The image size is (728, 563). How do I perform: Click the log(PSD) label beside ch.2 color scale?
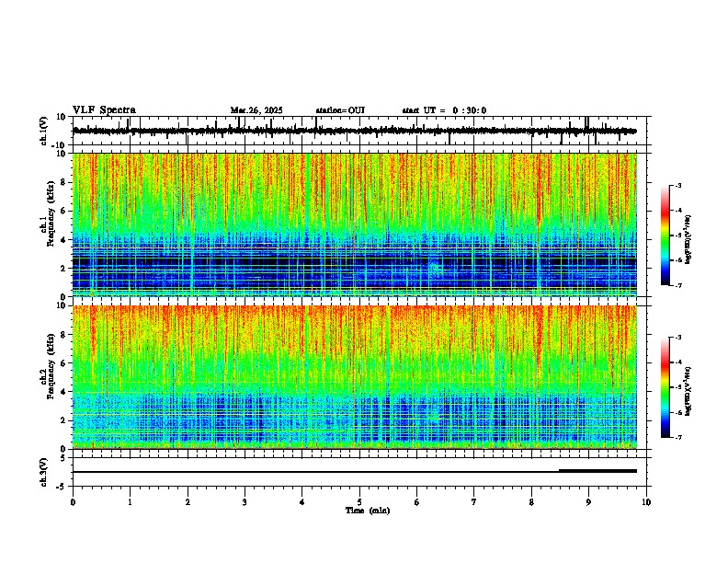(x=688, y=391)
